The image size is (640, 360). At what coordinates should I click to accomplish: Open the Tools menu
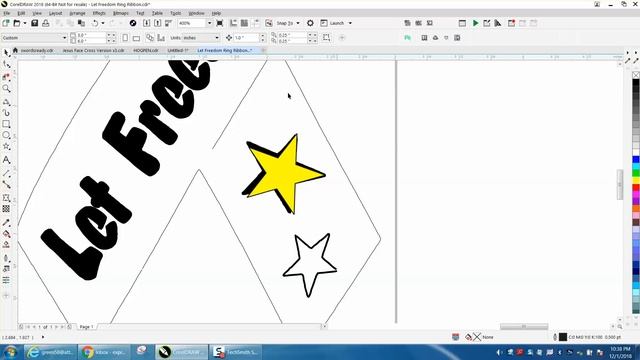coord(176,13)
